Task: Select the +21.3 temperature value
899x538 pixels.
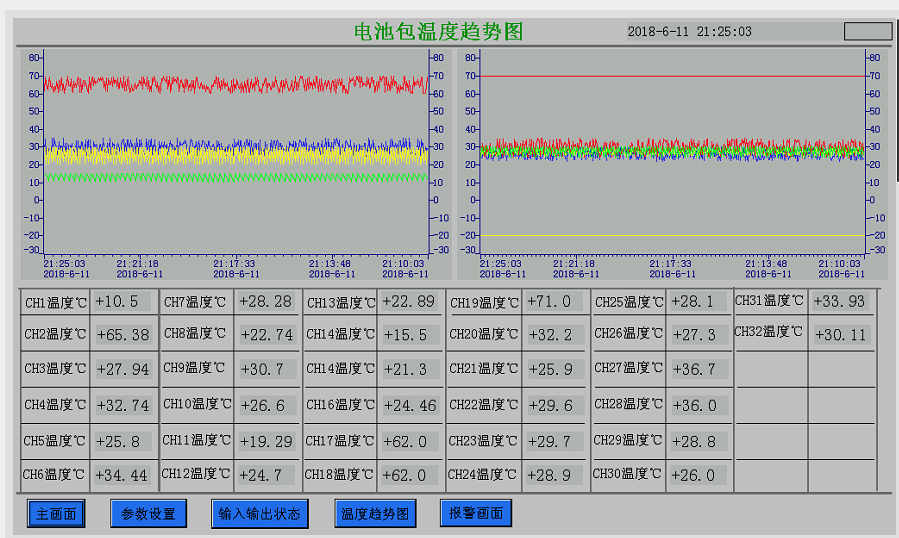Action: [x=410, y=369]
